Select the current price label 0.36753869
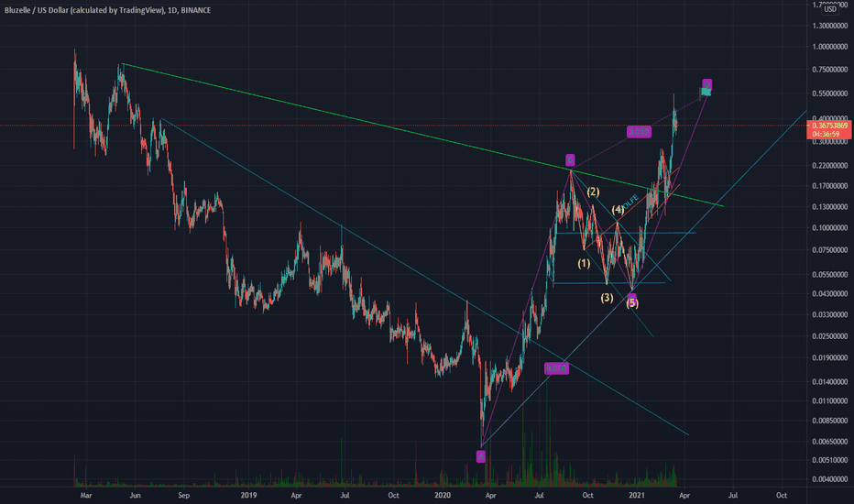The height and width of the screenshot is (504, 854). click(x=829, y=126)
